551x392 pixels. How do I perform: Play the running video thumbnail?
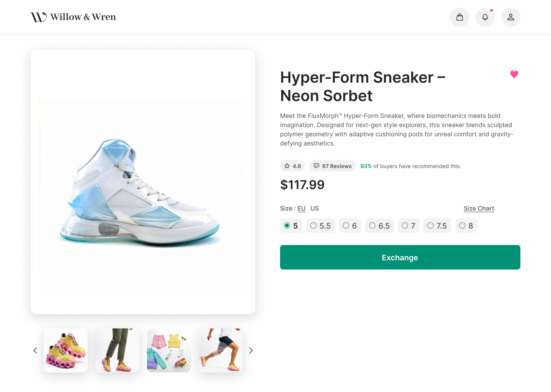tap(220, 350)
